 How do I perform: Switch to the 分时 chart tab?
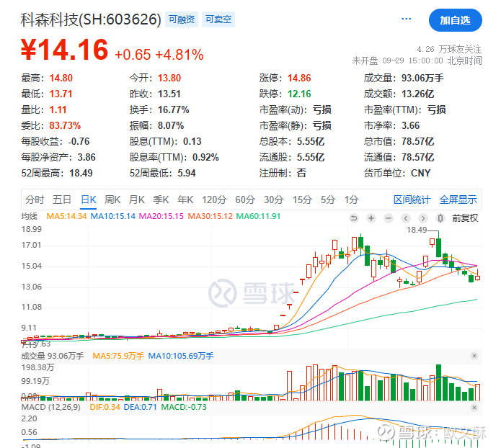35,200
